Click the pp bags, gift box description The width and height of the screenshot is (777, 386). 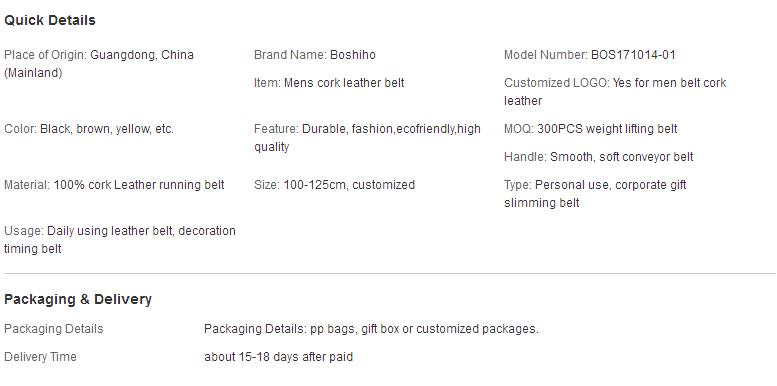pos(371,329)
